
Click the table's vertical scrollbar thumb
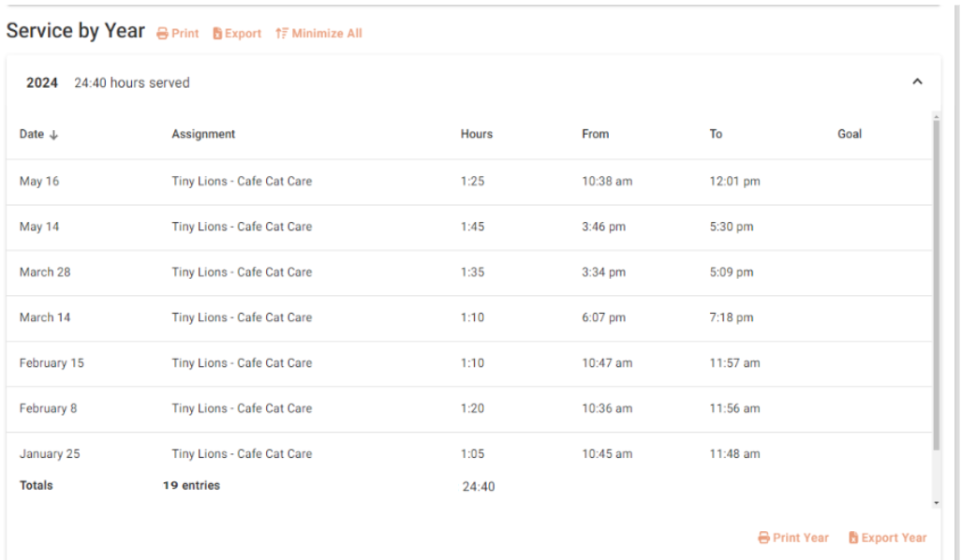(x=936, y=281)
